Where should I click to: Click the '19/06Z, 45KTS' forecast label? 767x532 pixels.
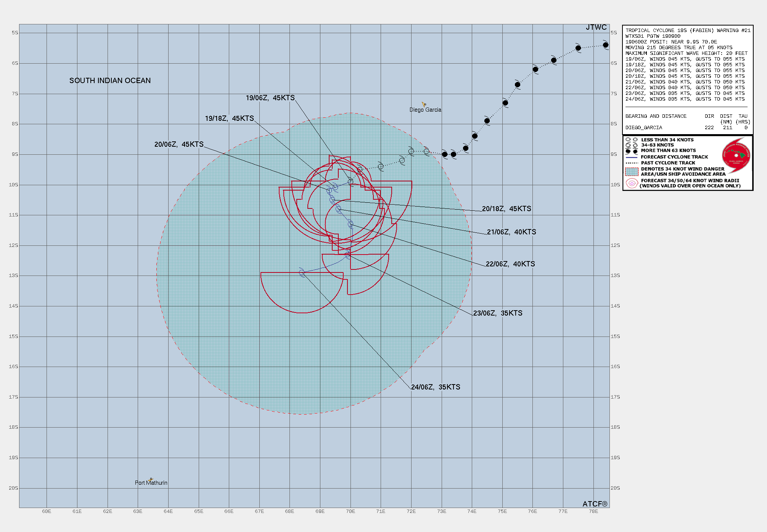pos(270,98)
